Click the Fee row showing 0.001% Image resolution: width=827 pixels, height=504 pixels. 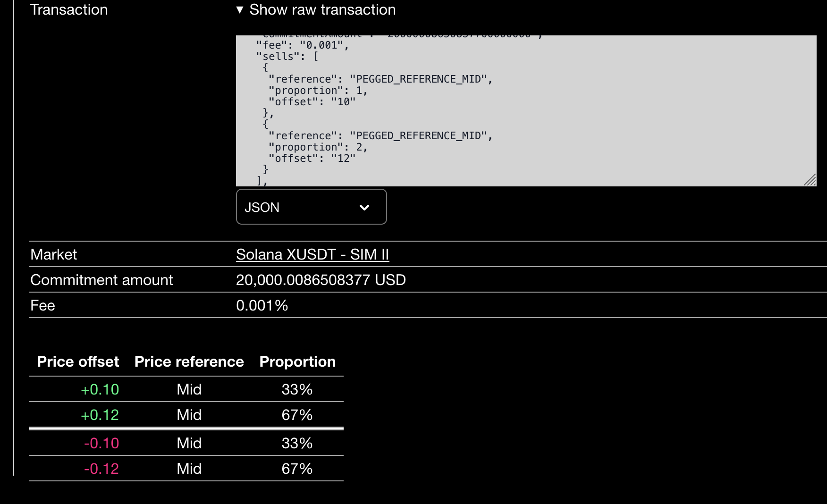click(262, 305)
